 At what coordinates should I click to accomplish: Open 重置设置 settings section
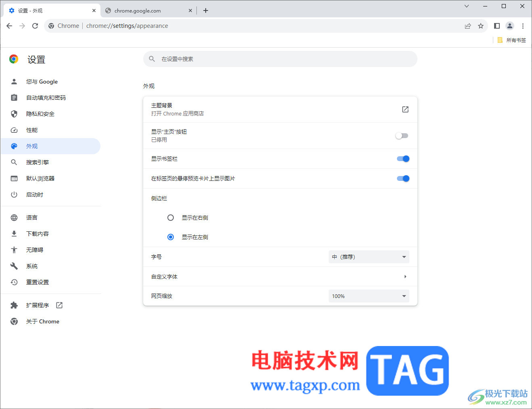click(x=50, y=282)
